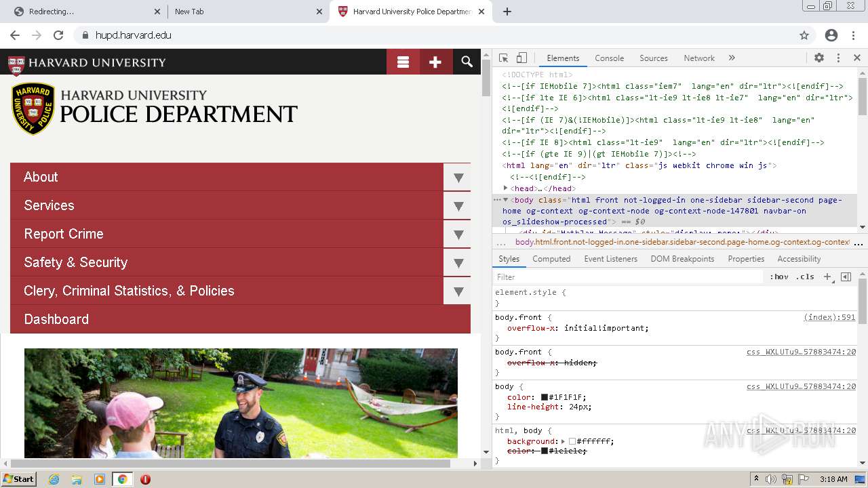Open a new browser tab with plus
This screenshot has width=868, height=488.
coord(507,12)
